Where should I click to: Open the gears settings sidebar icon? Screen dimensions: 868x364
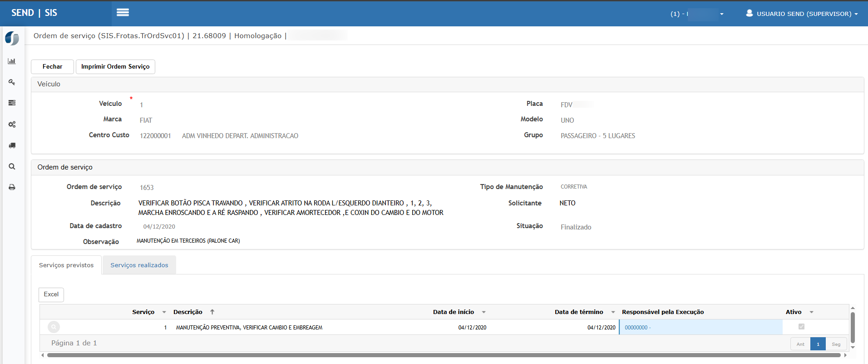click(12, 125)
